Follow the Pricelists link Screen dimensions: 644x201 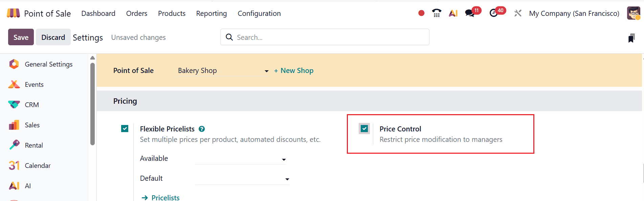[165, 197]
